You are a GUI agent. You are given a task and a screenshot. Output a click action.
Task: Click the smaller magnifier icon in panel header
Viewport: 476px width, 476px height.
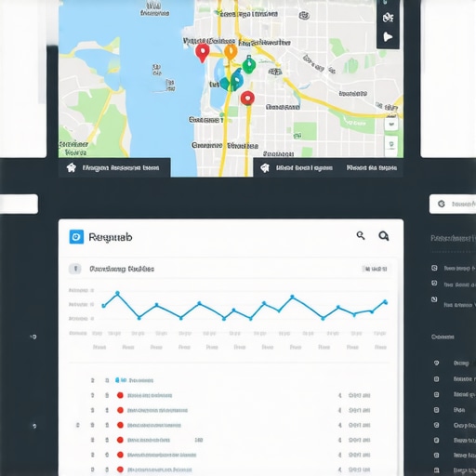(x=361, y=236)
